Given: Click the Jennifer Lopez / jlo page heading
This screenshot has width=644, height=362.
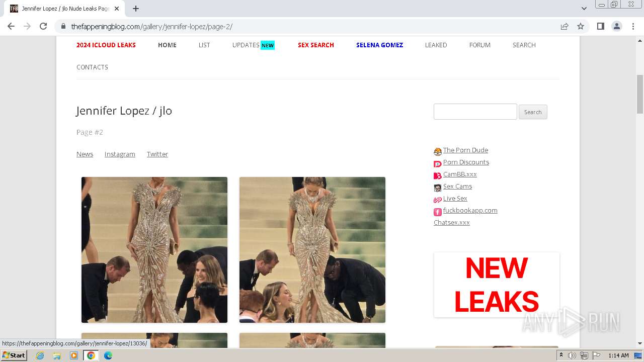Looking at the screenshot, I should pos(124,111).
